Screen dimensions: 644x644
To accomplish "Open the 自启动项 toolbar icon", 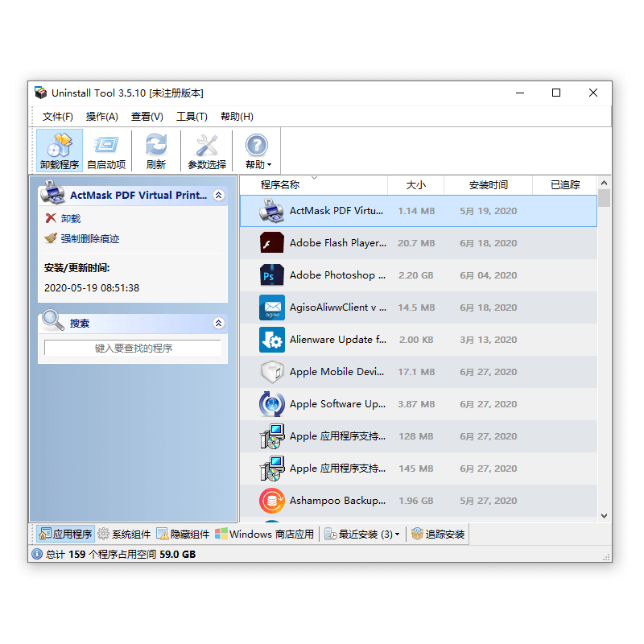I will pyautogui.click(x=106, y=146).
